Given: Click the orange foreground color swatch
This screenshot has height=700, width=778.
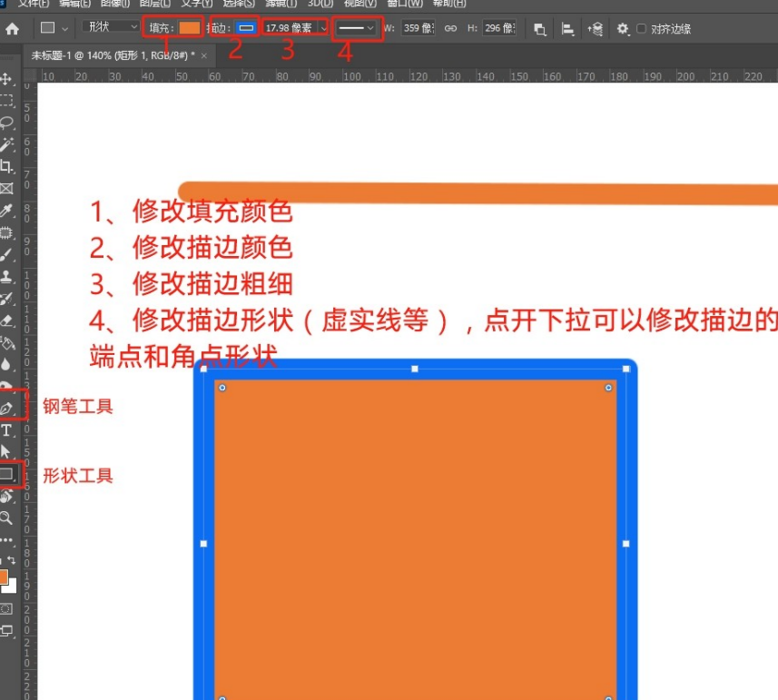Looking at the screenshot, I should [x=3, y=577].
